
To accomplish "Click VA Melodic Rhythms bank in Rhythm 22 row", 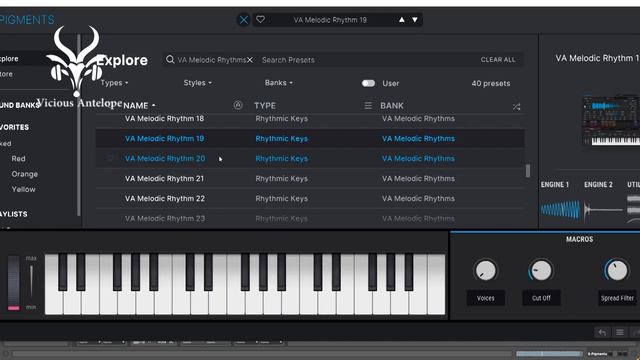I will (x=418, y=199).
